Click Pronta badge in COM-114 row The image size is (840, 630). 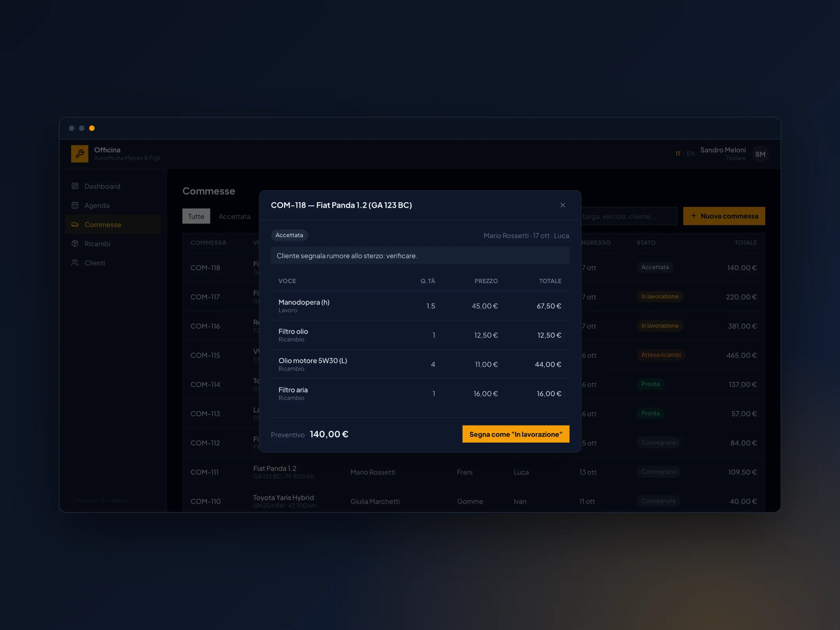[x=650, y=384]
